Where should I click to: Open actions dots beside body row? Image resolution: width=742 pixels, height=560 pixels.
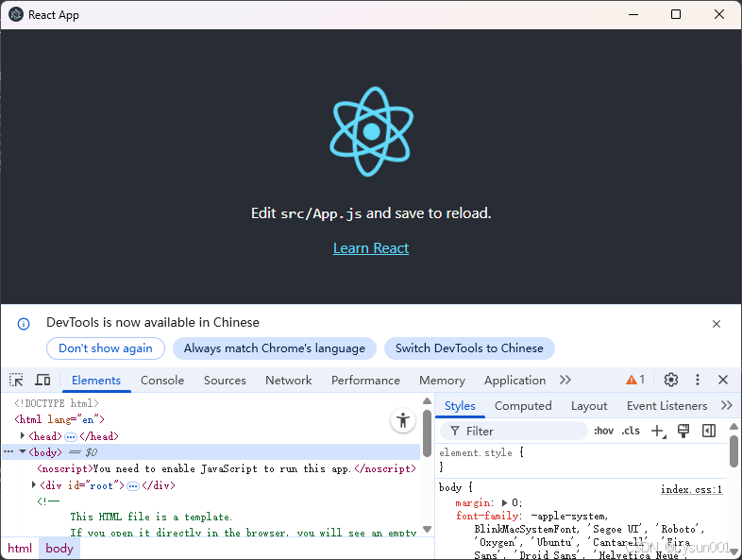[8, 451]
